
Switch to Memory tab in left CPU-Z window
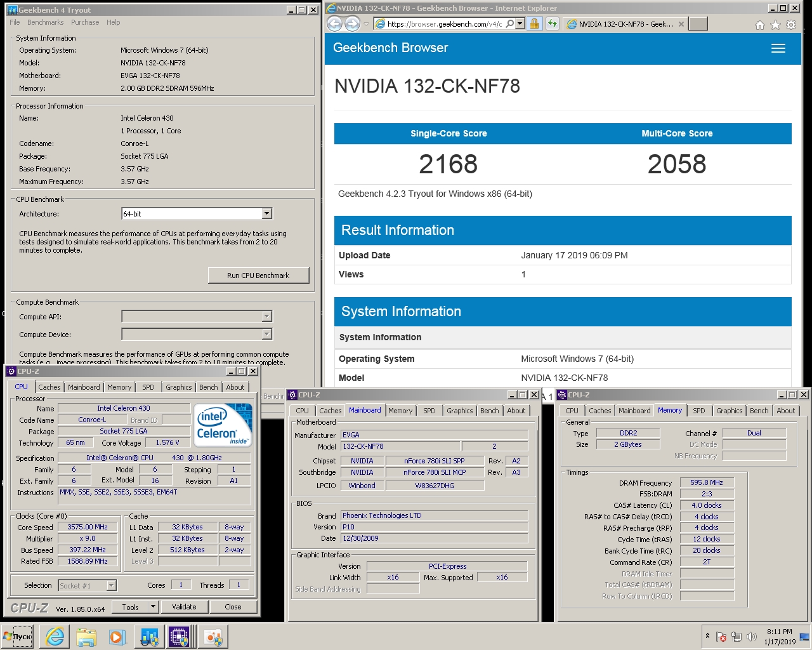119,387
